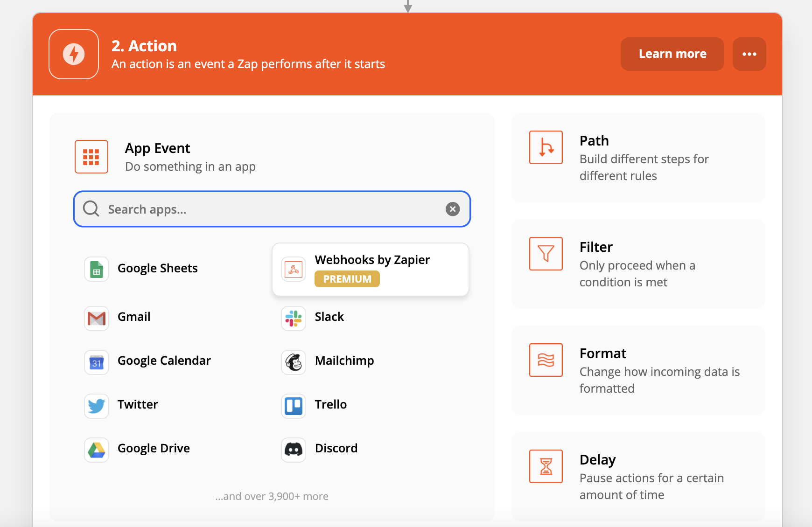Screen dimensions: 812x527
Task: Click the App Event heading
Action: (x=158, y=148)
